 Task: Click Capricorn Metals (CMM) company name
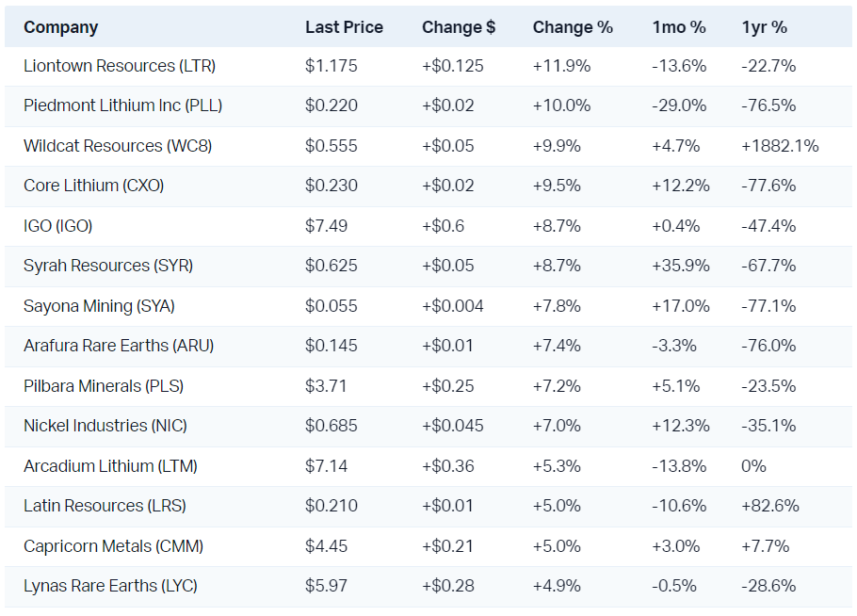[x=114, y=546]
